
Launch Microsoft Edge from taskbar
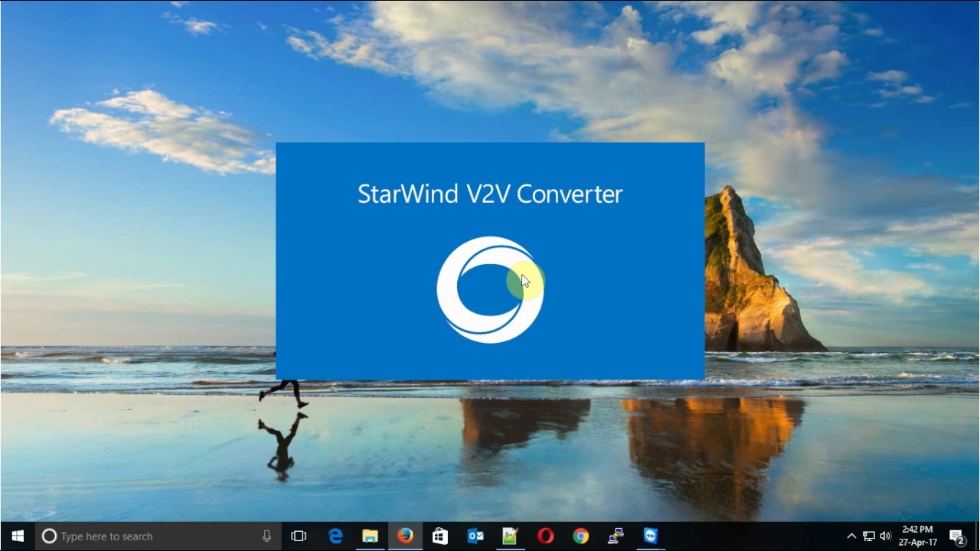coord(335,536)
